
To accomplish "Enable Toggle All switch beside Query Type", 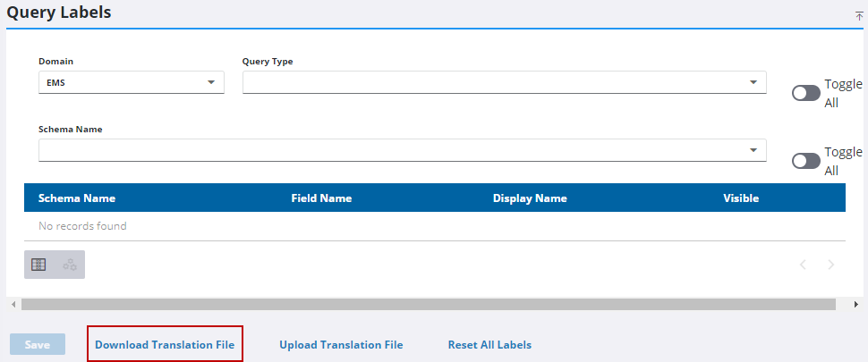I will 805,93.
